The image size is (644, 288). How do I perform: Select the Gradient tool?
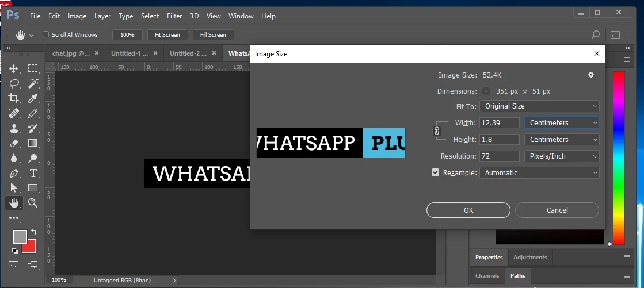tap(33, 143)
